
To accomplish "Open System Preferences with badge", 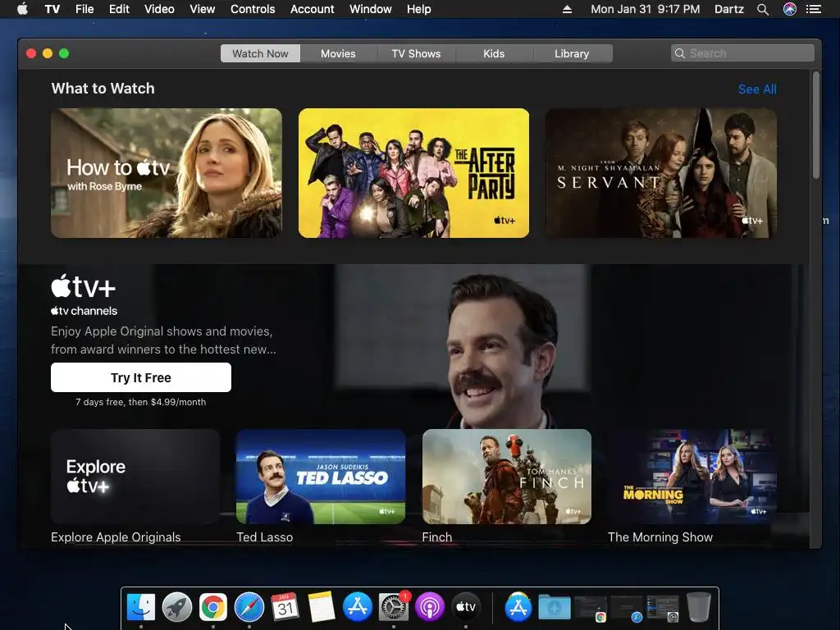I will click(394, 607).
